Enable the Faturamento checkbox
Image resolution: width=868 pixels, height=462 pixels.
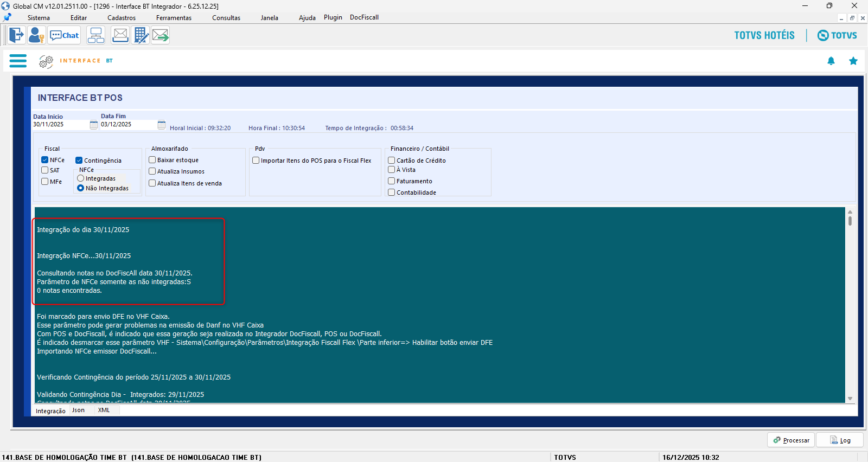pos(392,181)
